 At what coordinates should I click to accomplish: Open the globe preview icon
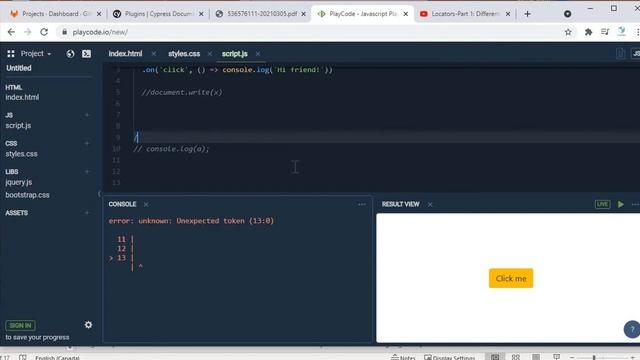pos(70,53)
